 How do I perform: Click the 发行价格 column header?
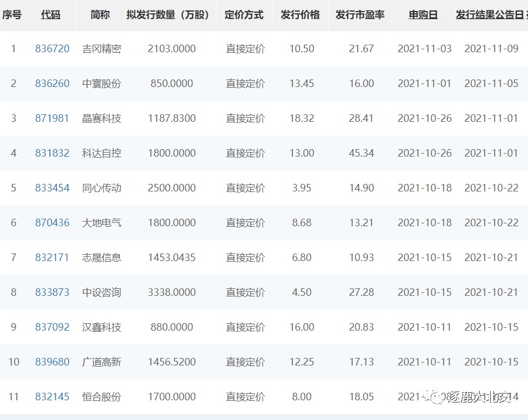300,15
